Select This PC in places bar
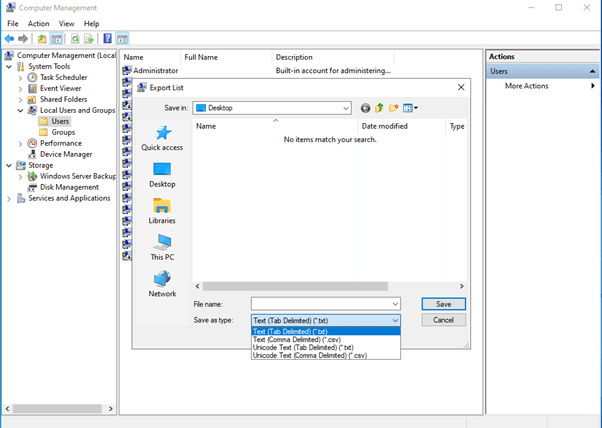Image resolution: width=602 pixels, height=428 pixels. point(162,248)
